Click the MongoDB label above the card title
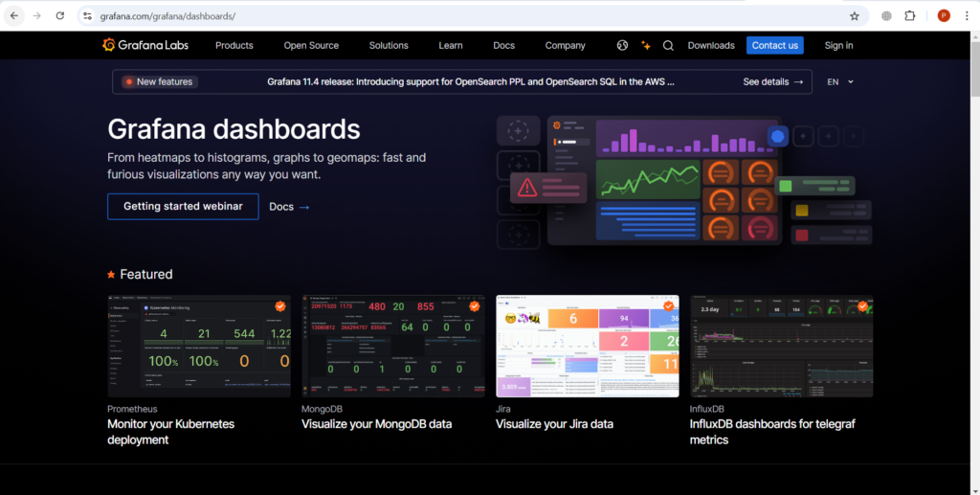 point(322,410)
